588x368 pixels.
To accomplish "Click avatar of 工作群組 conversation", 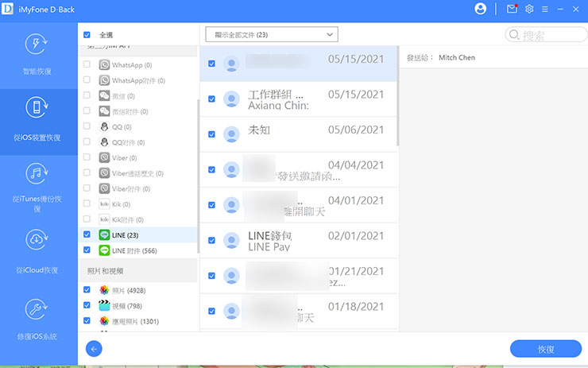I will (x=231, y=99).
